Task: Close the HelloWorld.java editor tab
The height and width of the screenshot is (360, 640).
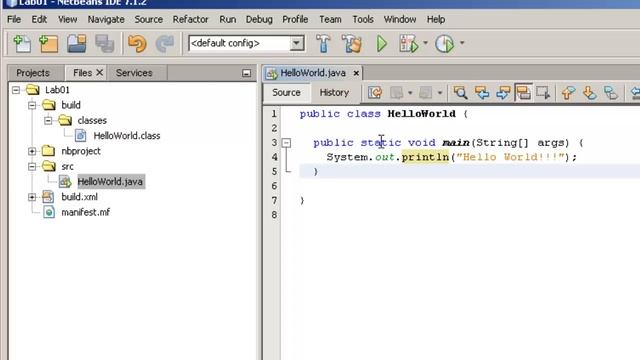Action: [x=356, y=73]
